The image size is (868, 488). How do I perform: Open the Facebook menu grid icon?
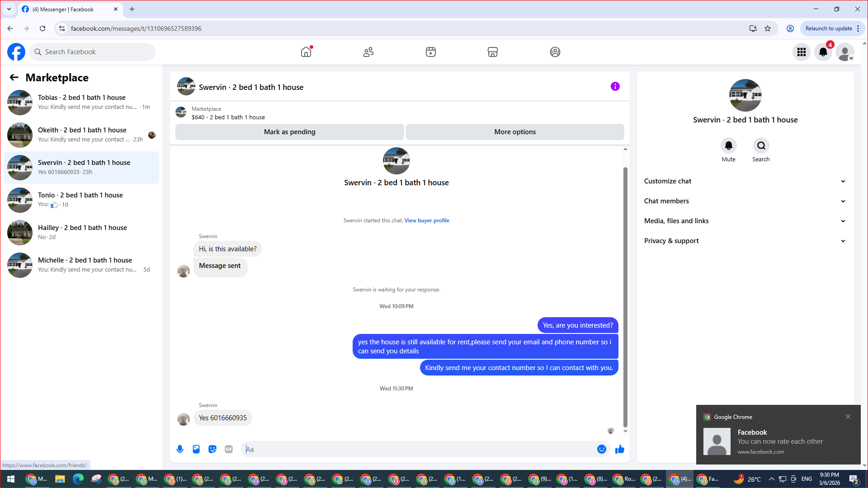point(802,52)
